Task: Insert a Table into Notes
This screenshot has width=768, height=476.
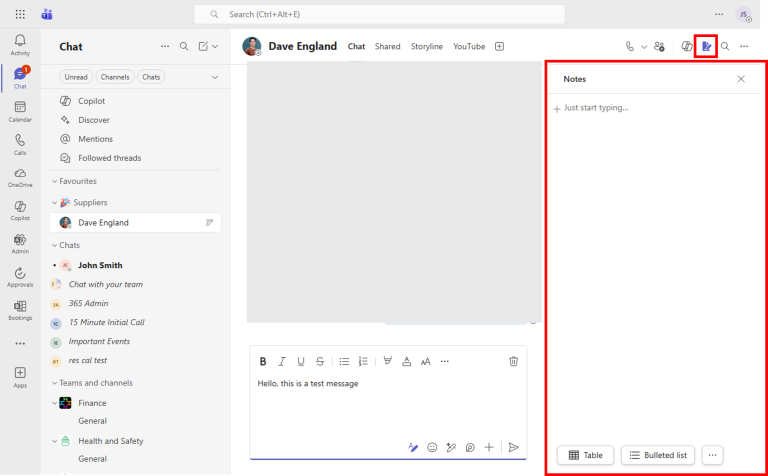Action: tap(585, 455)
